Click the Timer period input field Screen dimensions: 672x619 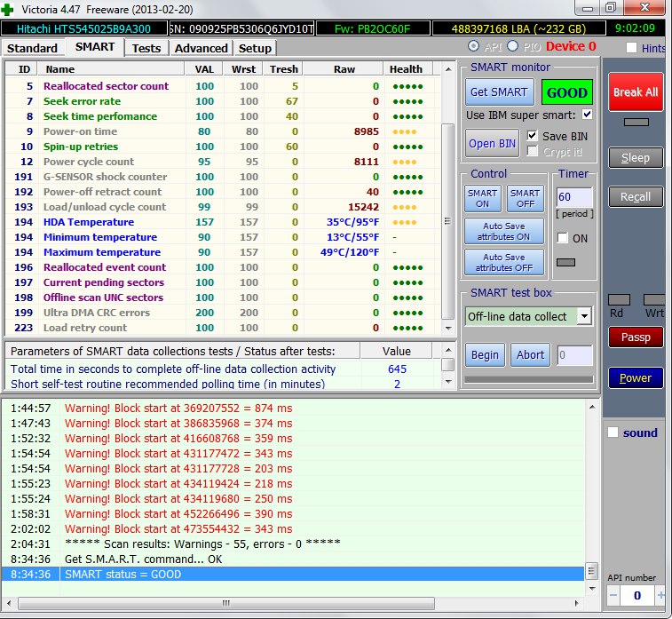coord(573,197)
